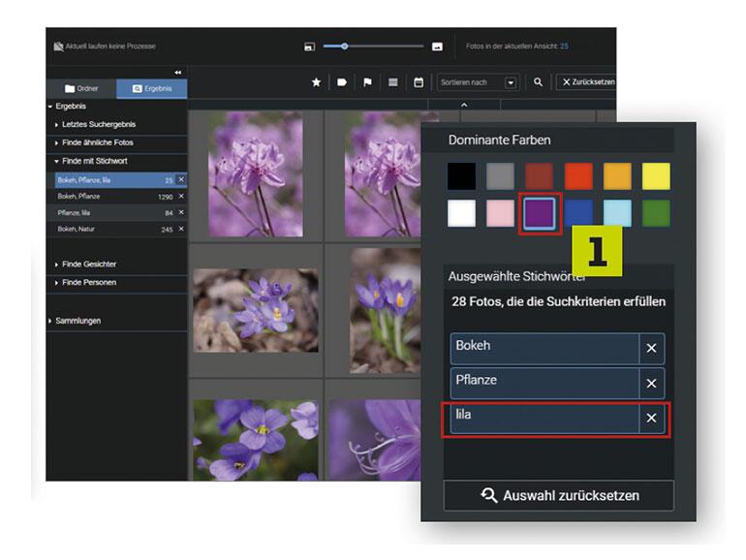Click the Zurücksetzen button in toolbar
The image size is (746, 560).
[587, 83]
